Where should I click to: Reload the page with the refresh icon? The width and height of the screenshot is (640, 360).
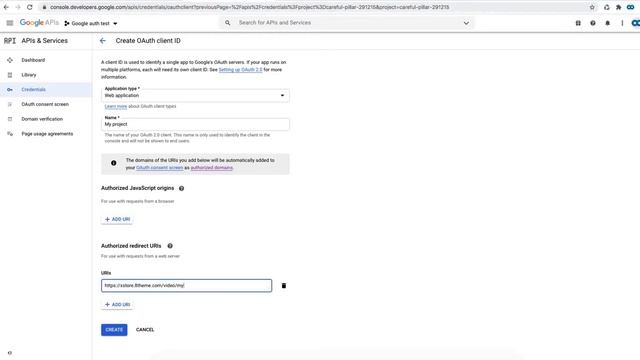point(30,7)
